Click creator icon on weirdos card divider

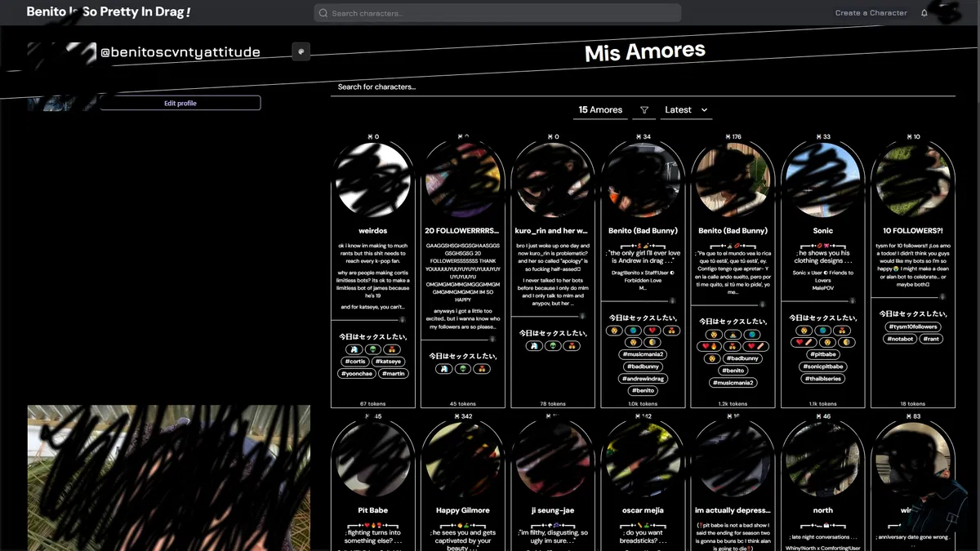[403, 320]
